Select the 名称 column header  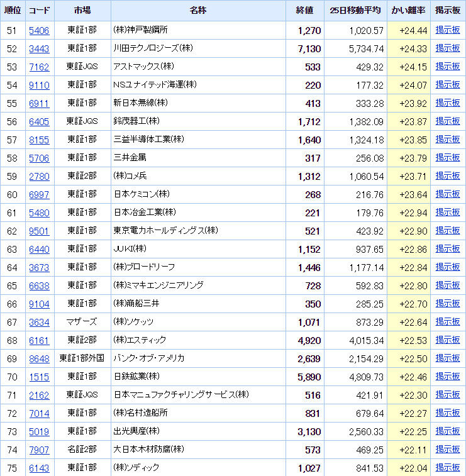[198, 10]
